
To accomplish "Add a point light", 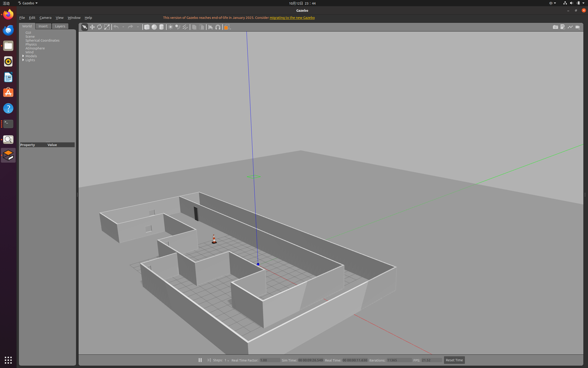I will tap(171, 27).
